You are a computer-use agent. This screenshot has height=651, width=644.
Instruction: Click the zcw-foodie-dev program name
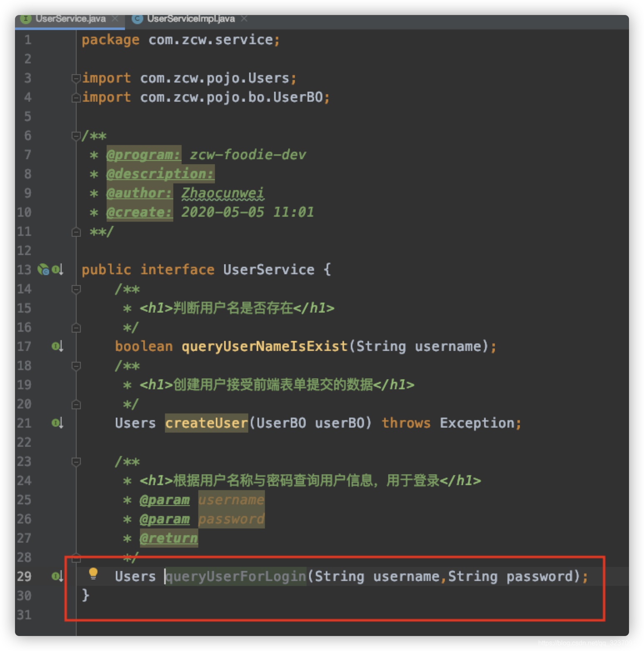tap(248, 155)
